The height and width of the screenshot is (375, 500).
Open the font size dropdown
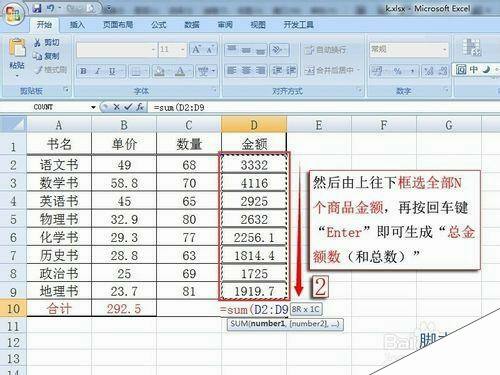[x=183, y=50]
